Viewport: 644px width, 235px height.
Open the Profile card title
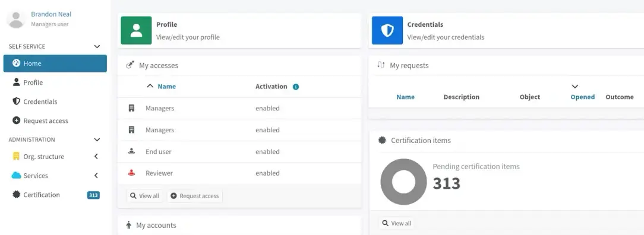point(167,24)
